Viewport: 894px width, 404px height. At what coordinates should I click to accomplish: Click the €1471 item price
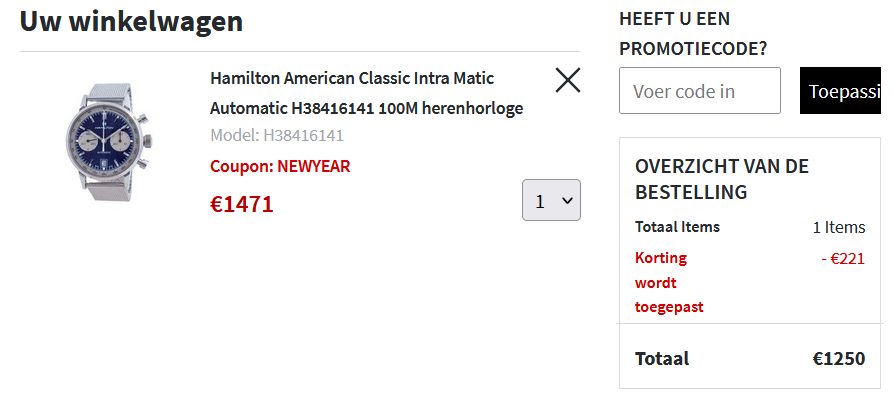pos(242,204)
